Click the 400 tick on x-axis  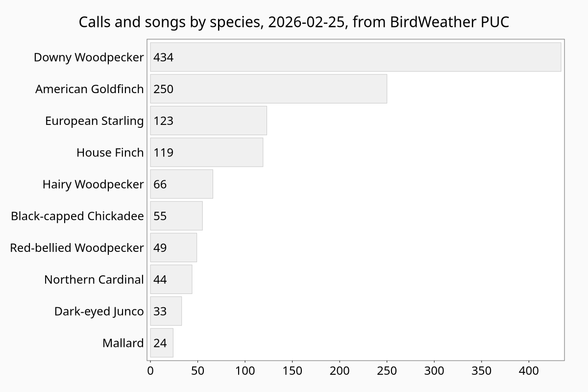click(x=529, y=370)
